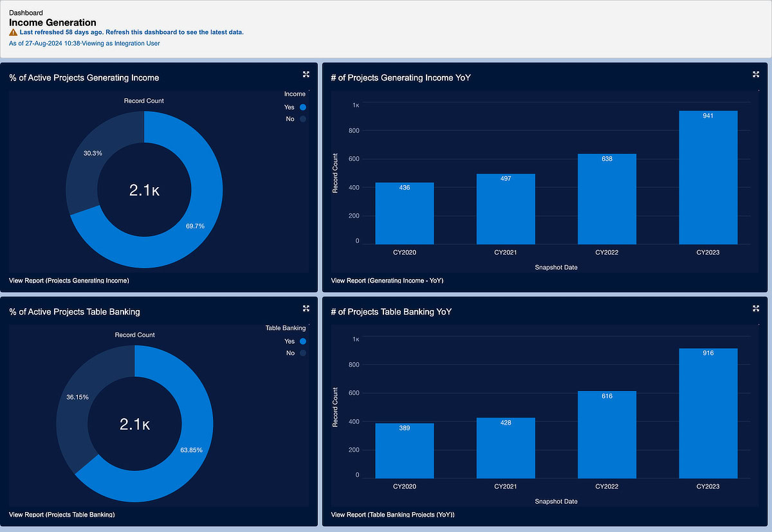Click the Snapshot Date label under Generating Income chart
The height and width of the screenshot is (532, 772).
click(556, 267)
